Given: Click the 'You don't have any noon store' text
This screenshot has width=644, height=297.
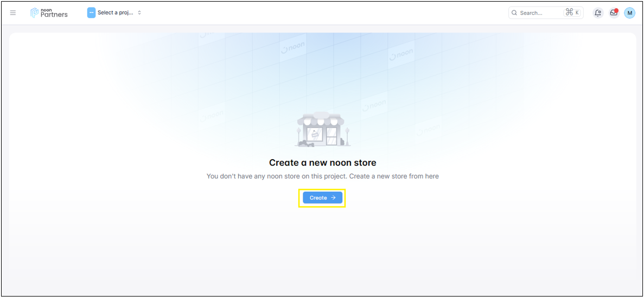Looking at the screenshot, I should (x=322, y=176).
